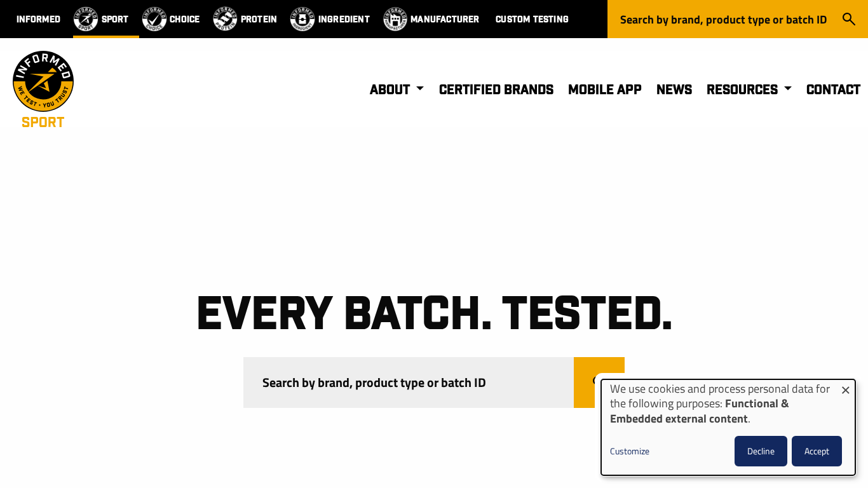
Task: Open Customize cookie settings
Action: click(630, 451)
